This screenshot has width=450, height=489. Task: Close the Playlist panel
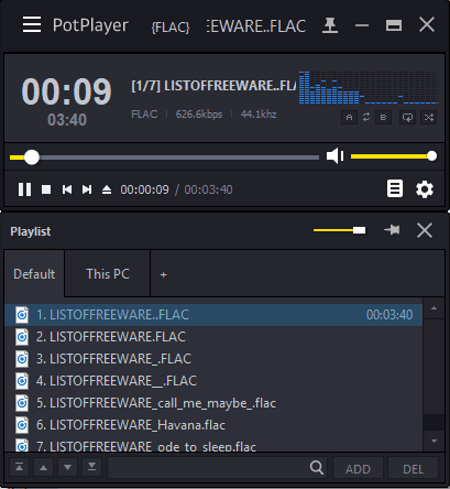click(425, 230)
